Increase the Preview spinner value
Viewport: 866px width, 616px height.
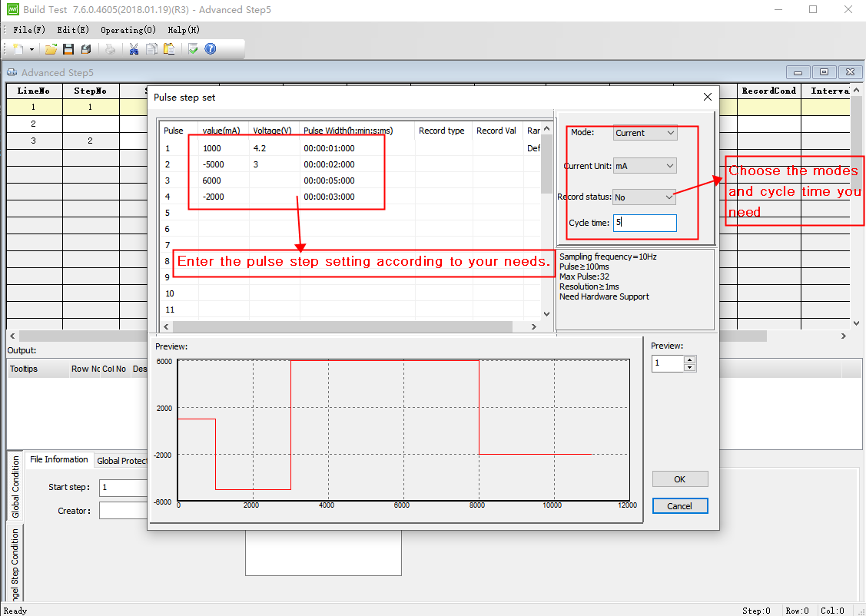pos(689,360)
